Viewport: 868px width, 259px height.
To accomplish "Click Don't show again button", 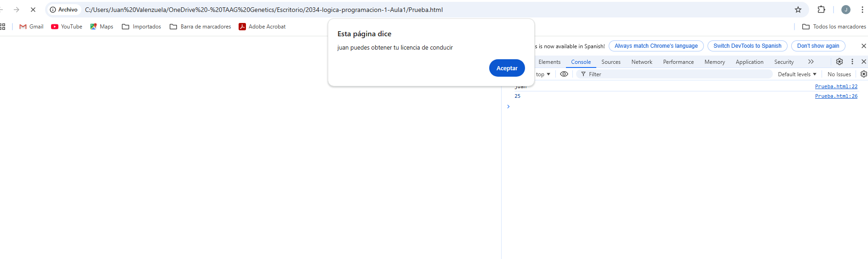I will (818, 46).
